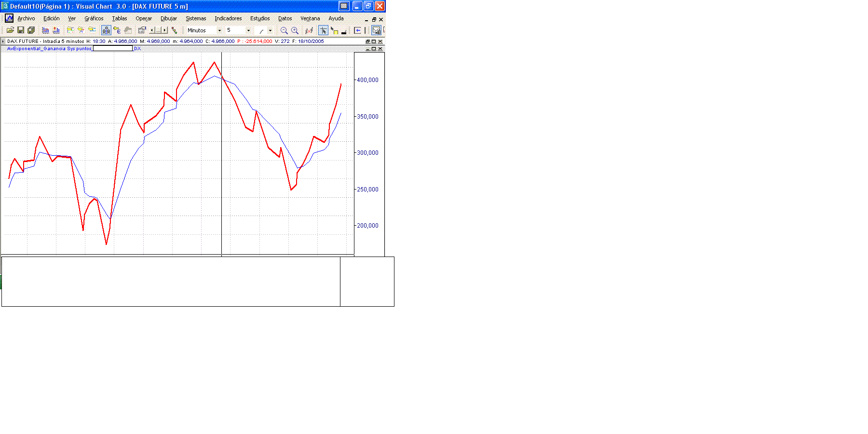
Task: Open the Archivo menu
Action: (26, 18)
